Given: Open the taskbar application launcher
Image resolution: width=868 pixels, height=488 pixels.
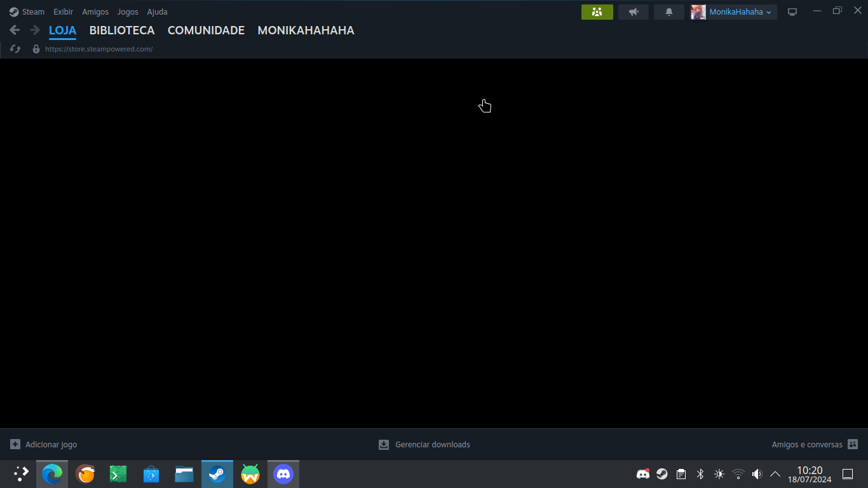Looking at the screenshot, I should click(x=21, y=474).
